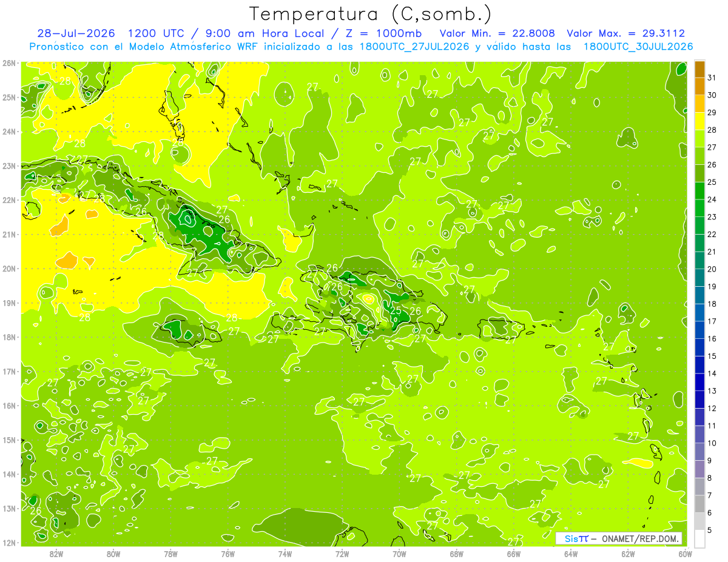The width and height of the screenshot is (728, 562).
Task: Pick the purple legend swatch between 9 and 10
Action: click(x=699, y=452)
